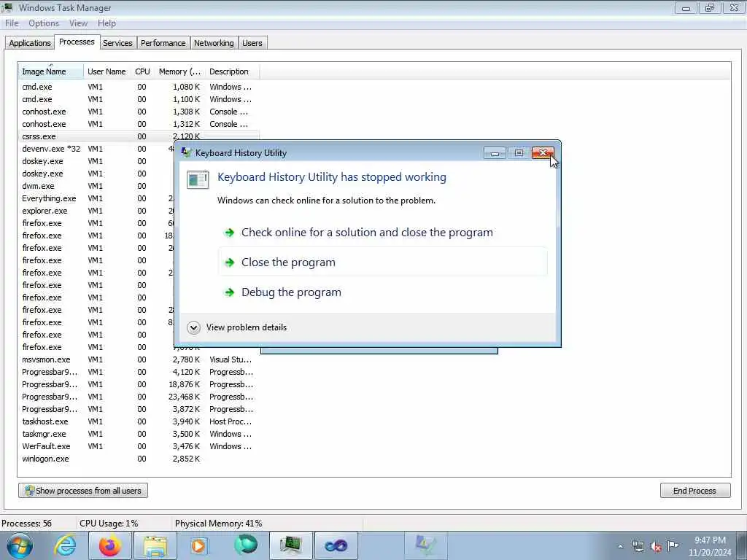Select the dwm.exe process
The width and height of the screenshot is (747, 560).
click(x=97, y=186)
